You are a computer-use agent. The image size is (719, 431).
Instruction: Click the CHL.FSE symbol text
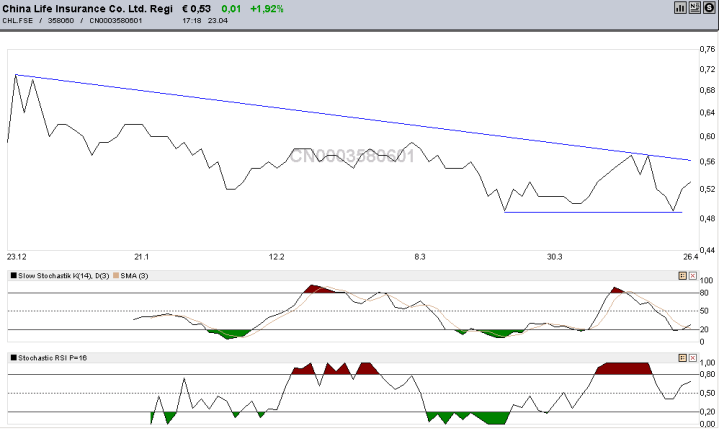(x=17, y=21)
